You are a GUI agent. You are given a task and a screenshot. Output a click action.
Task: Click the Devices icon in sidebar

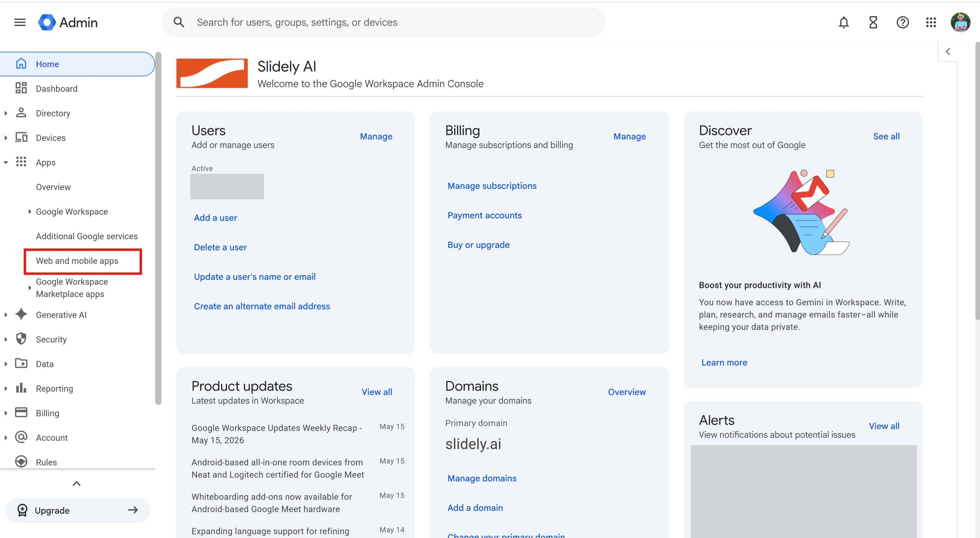[21, 137]
